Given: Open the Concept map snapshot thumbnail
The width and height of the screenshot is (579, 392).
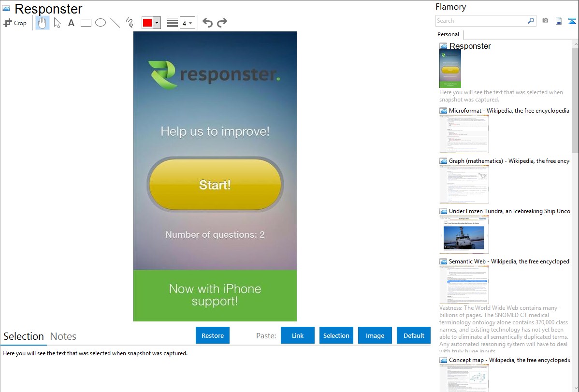Looking at the screenshot, I should tap(464, 378).
